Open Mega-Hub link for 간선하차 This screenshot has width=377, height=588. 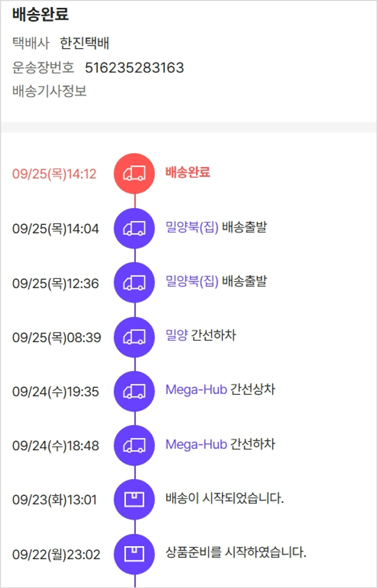point(196,444)
